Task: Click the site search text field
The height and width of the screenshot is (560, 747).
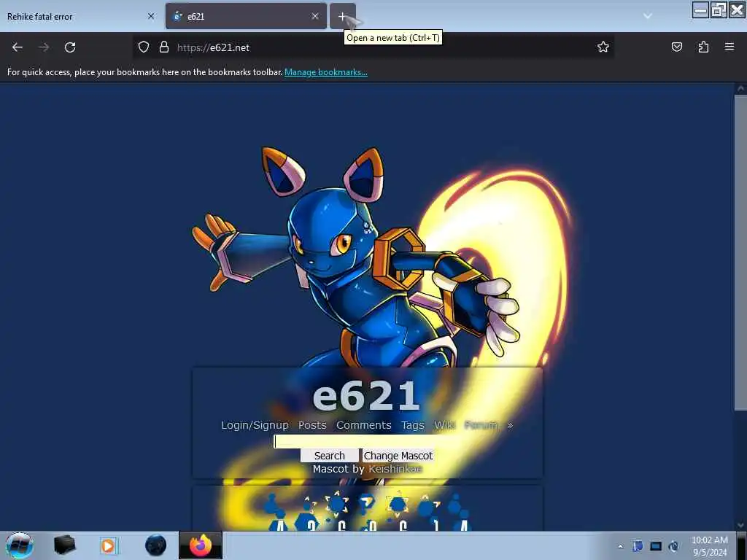Action: tap(367, 441)
